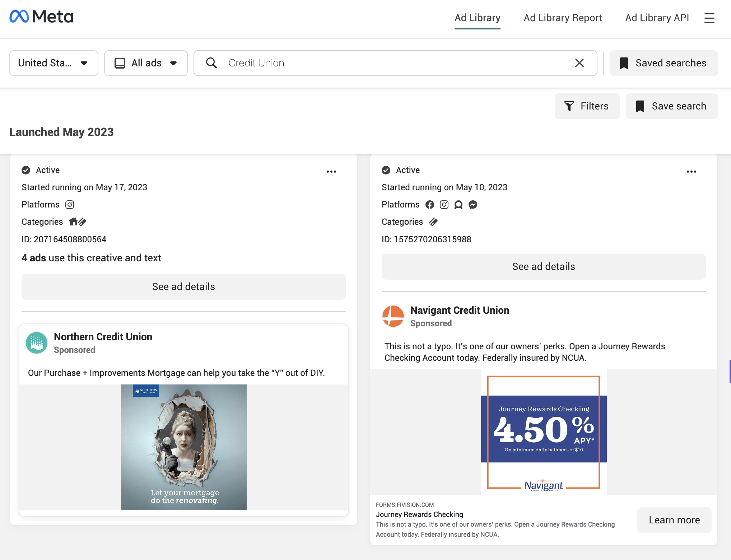The height and width of the screenshot is (560, 731).
Task: Click the Purchase + Improvements Mortgage ad text
Action: (176, 373)
